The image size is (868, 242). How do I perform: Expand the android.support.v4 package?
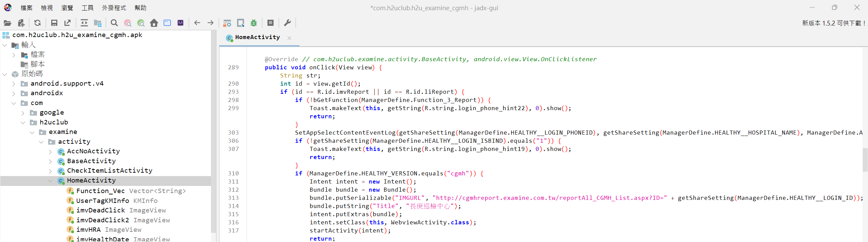pyautogui.click(x=14, y=84)
